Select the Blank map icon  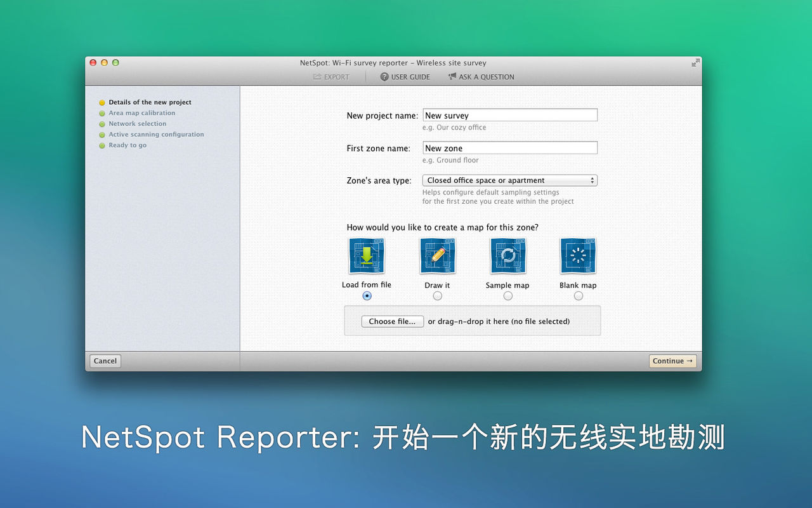pos(578,256)
